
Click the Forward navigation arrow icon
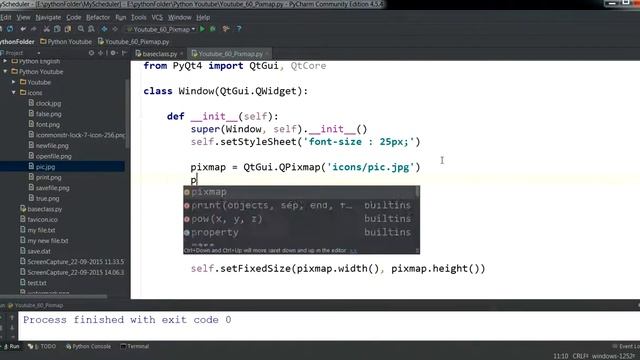pos(115,29)
